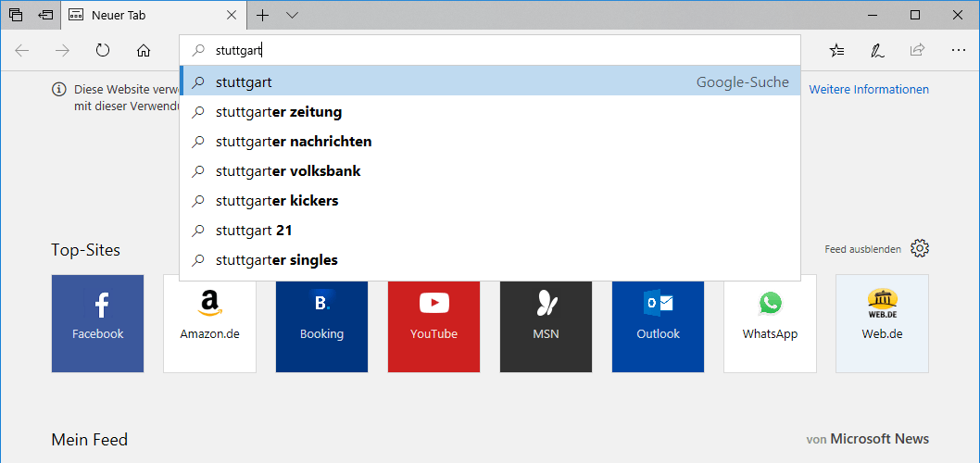Share this page icon
This screenshot has width=980, height=463.
(918, 51)
